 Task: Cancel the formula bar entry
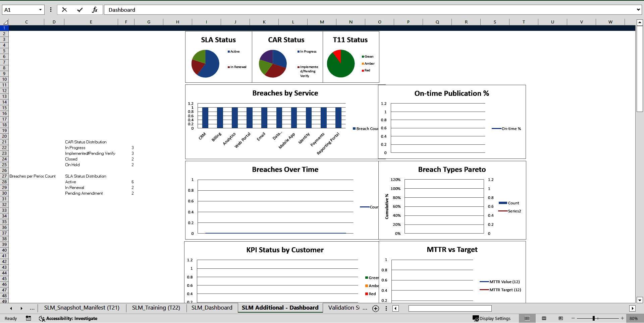click(x=64, y=10)
